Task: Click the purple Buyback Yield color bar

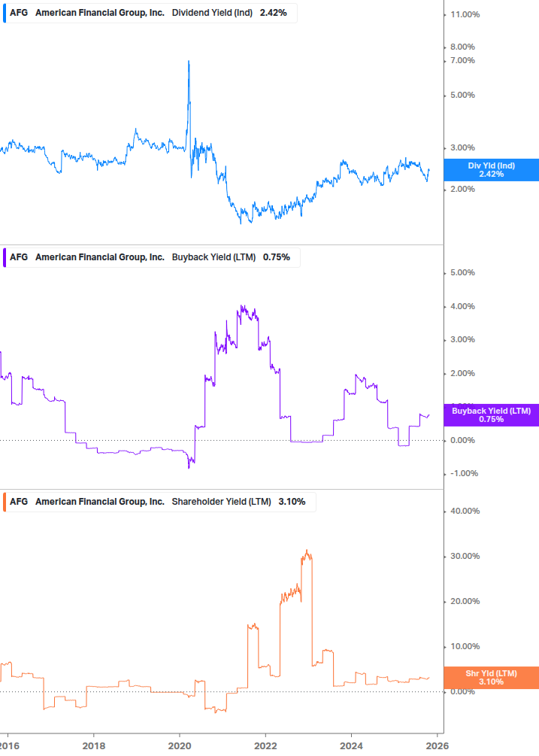Action: pos(5,257)
